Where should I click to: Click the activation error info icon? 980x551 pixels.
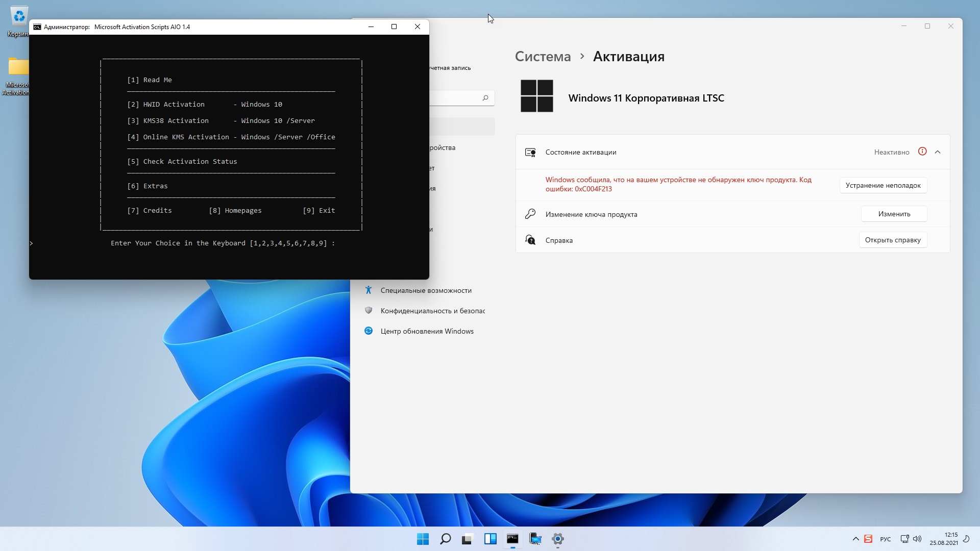922,152
